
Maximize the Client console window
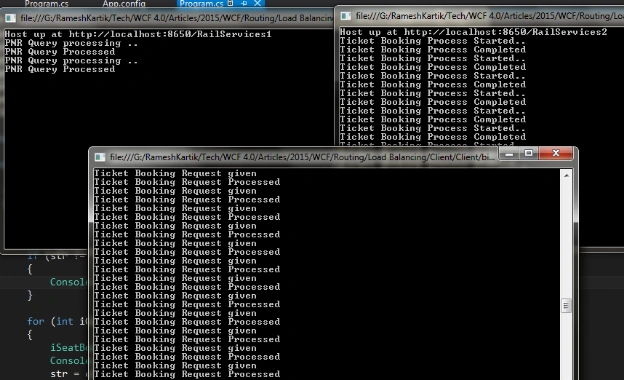pos(528,153)
